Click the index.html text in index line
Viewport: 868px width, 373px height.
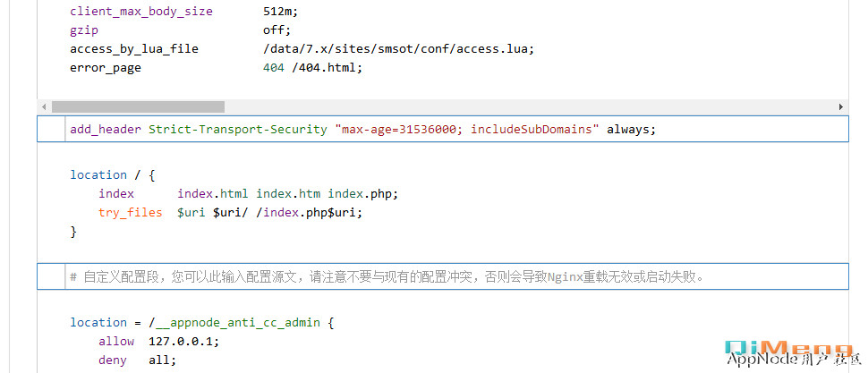pyautogui.click(x=213, y=194)
